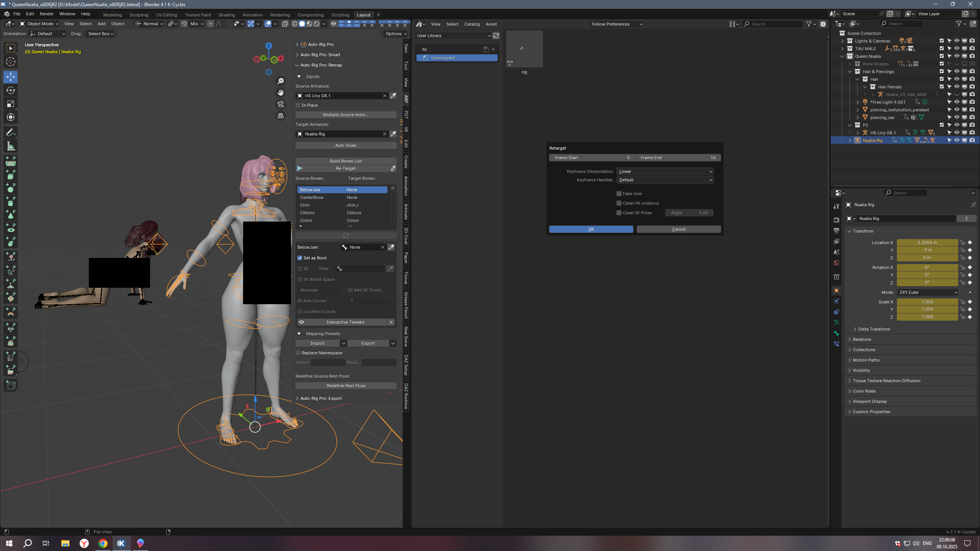Exclude Lights & Cameras collection via checkbox

[x=942, y=41]
